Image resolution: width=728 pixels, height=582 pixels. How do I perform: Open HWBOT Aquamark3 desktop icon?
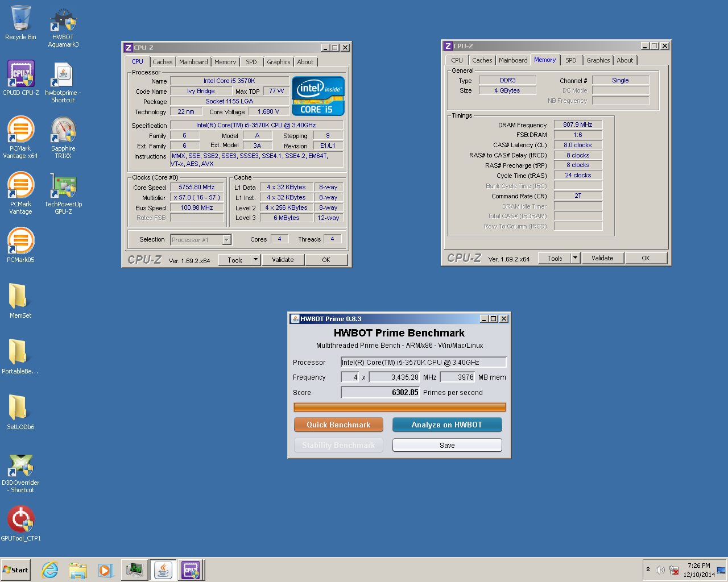pos(63,27)
